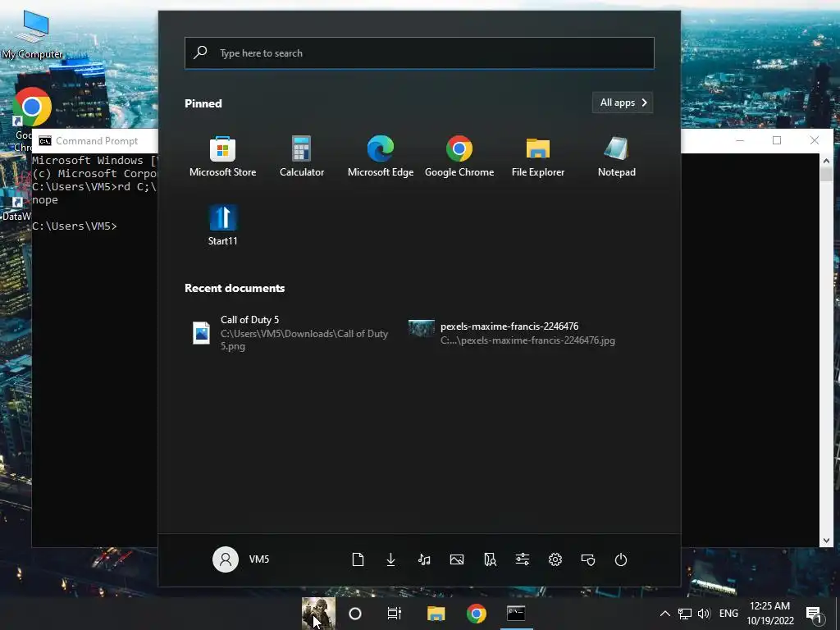Click the Command Prompt scrollbar down arrow
Viewport: 840px width, 630px height.
click(x=826, y=541)
